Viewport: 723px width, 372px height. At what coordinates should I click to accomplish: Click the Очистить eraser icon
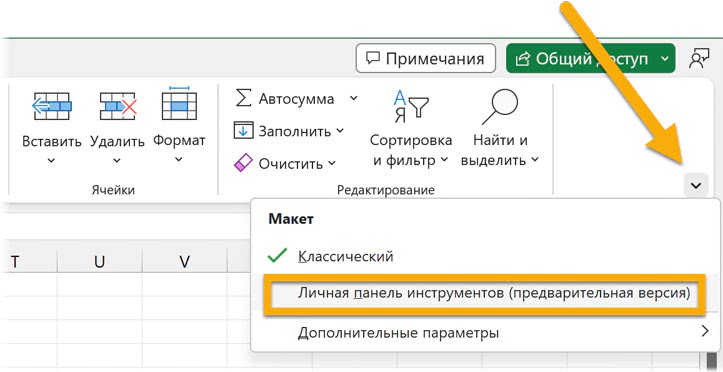pos(243,163)
